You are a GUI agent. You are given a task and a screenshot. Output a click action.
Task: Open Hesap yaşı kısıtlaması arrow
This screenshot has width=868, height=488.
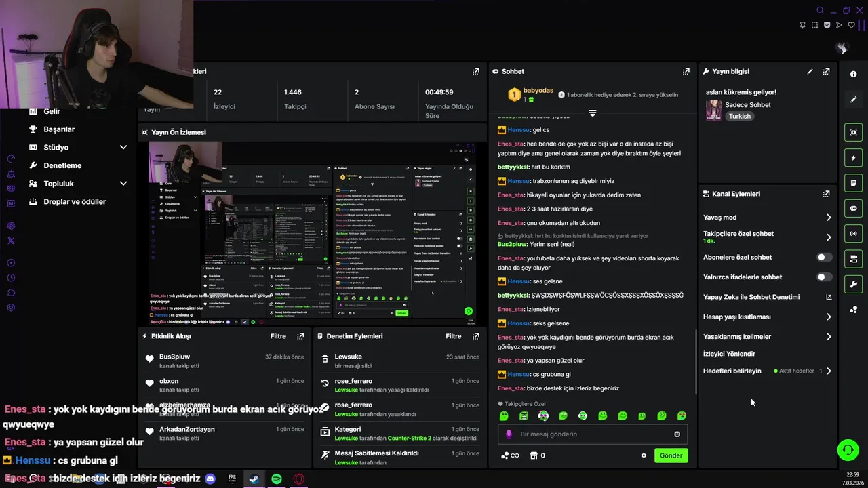pyautogui.click(x=829, y=317)
